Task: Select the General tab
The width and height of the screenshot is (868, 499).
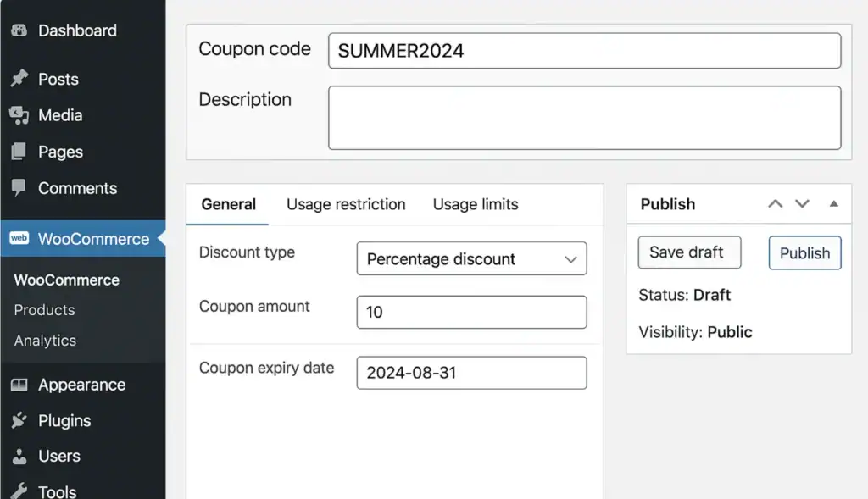Action: click(227, 204)
